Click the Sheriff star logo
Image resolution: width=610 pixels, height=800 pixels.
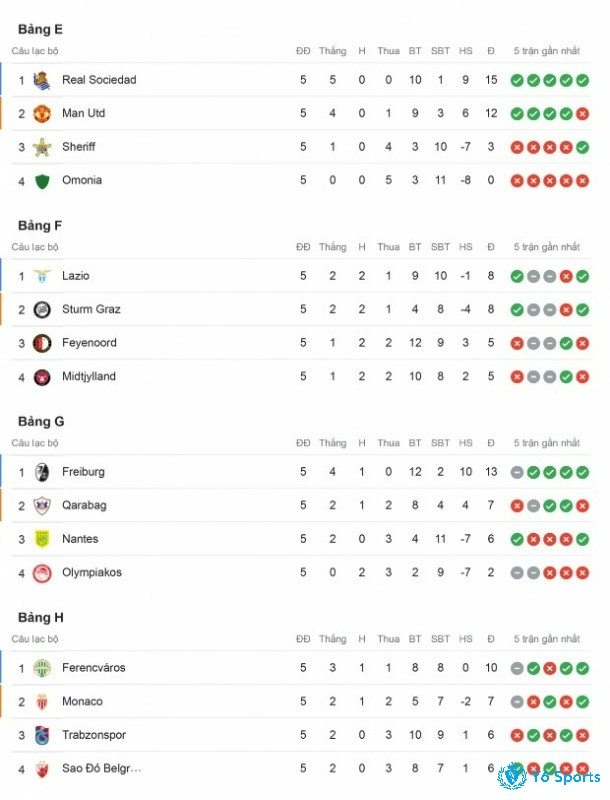[x=42, y=147]
